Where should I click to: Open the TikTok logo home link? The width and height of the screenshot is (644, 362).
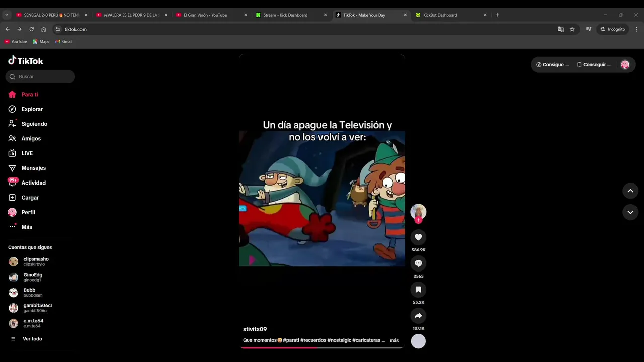(x=26, y=61)
